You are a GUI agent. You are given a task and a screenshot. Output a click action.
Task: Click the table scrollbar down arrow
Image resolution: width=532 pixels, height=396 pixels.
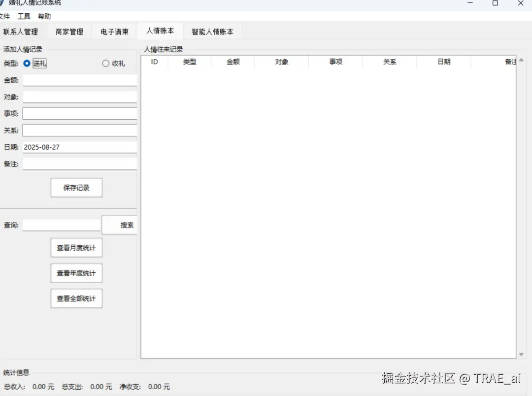click(x=522, y=354)
